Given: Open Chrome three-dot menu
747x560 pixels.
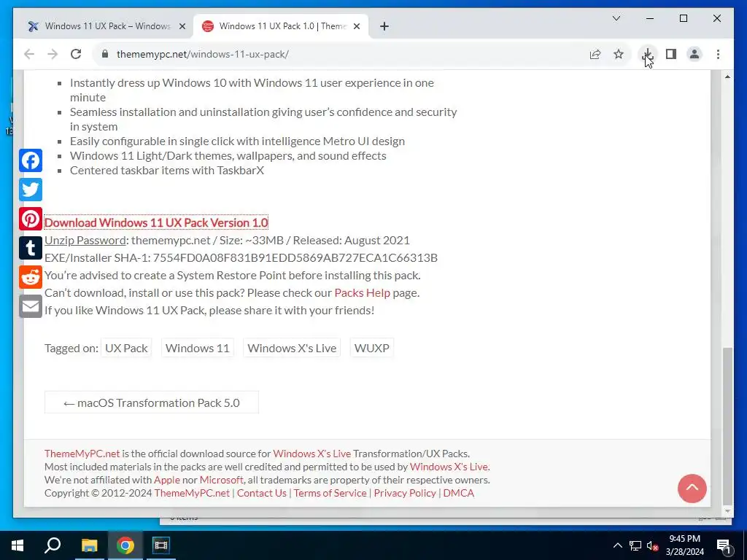Looking at the screenshot, I should click(718, 54).
